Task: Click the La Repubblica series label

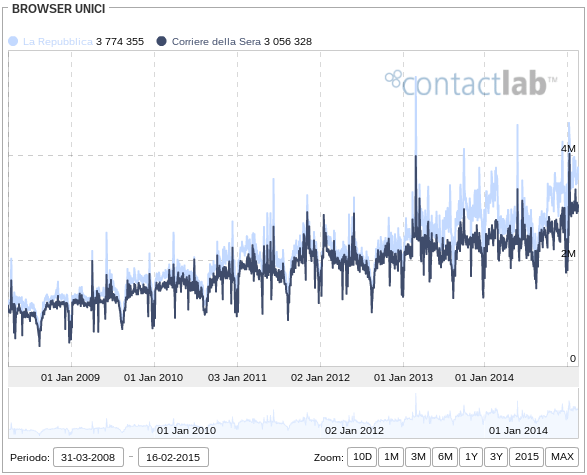Action: [58, 42]
